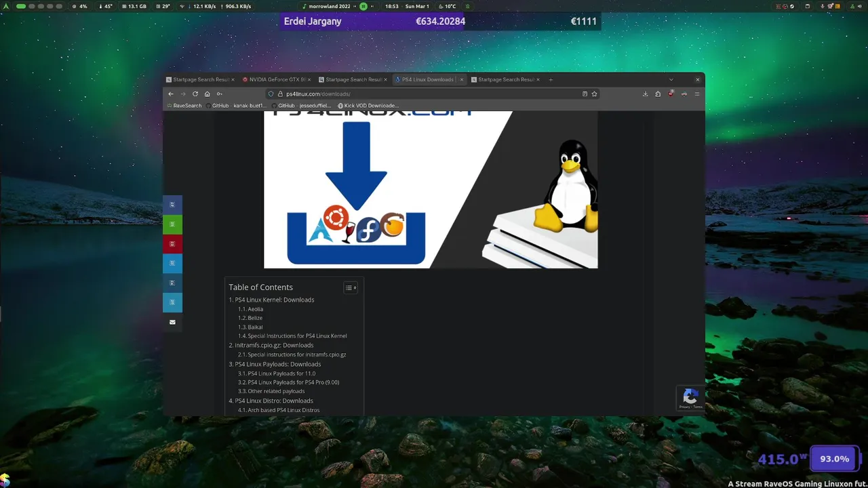Select the PS4 Linux Downloads tab
The width and height of the screenshot is (868, 488).
point(429,79)
